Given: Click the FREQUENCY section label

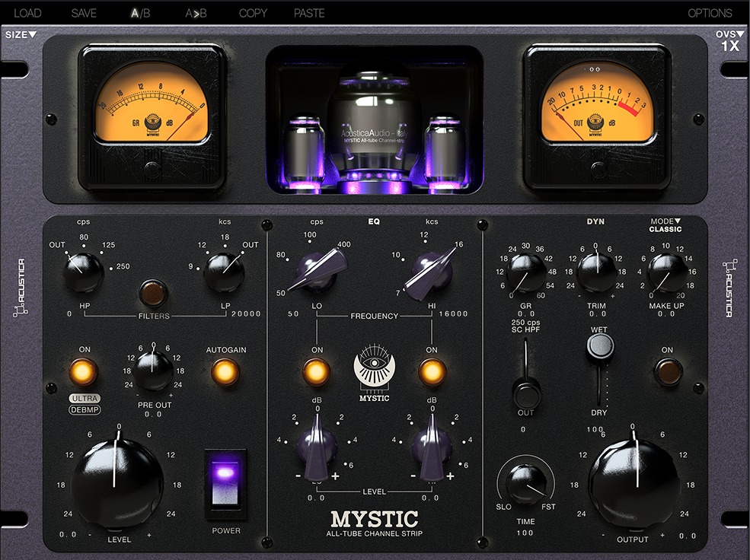Looking at the screenshot, I should click(x=374, y=316).
